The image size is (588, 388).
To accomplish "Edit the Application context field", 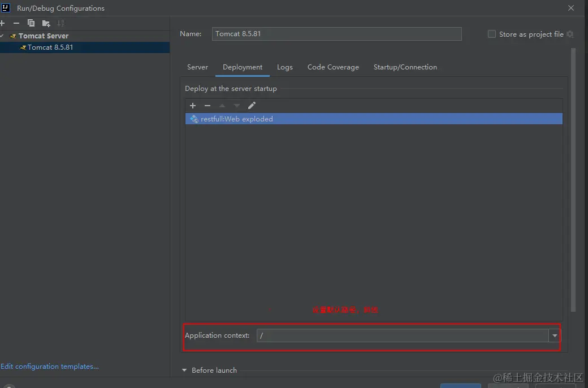I will (403, 335).
